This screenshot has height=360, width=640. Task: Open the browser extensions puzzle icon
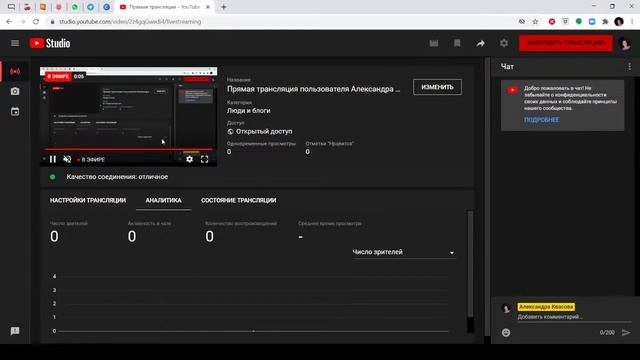(x=605, y=22)
